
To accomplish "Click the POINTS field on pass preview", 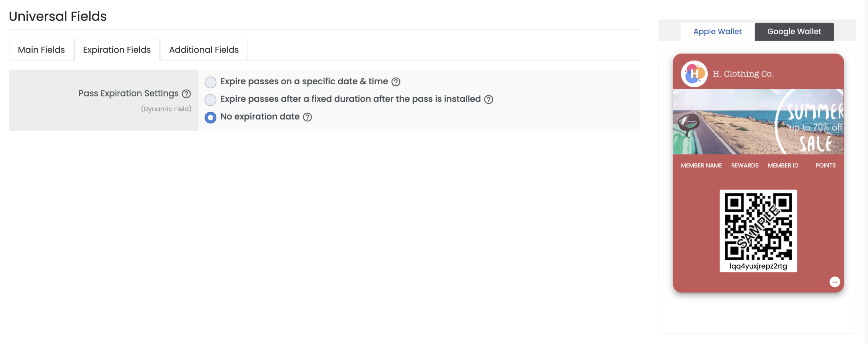I will [x=825, y=166].
